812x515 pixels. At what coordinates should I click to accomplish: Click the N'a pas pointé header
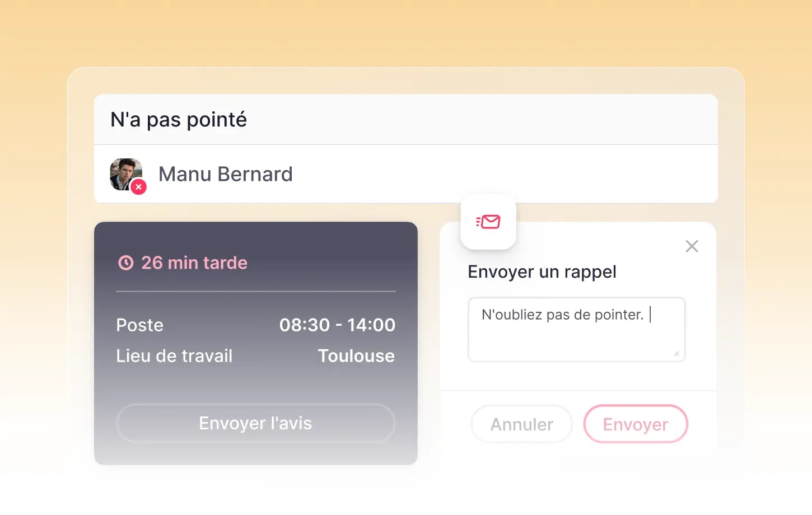(179, 120)
